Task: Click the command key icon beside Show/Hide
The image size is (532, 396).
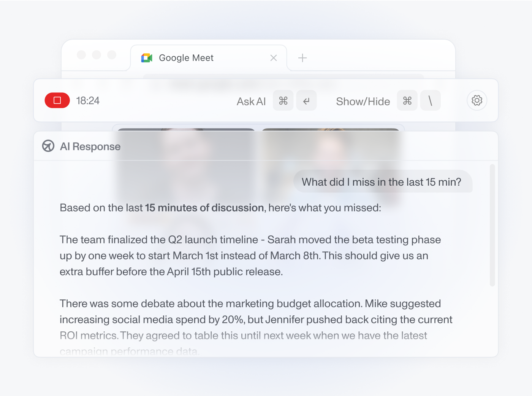Action: point(407,100)
